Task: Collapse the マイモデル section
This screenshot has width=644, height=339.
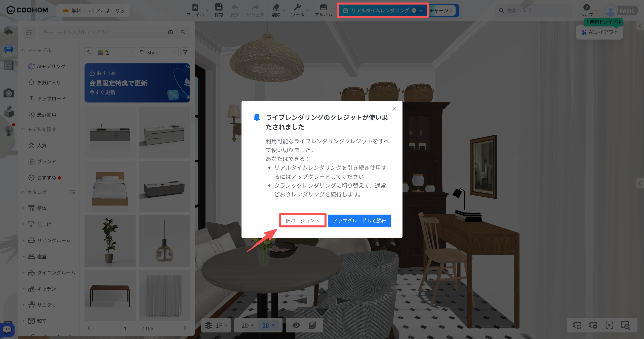Action: pos(23,50)
